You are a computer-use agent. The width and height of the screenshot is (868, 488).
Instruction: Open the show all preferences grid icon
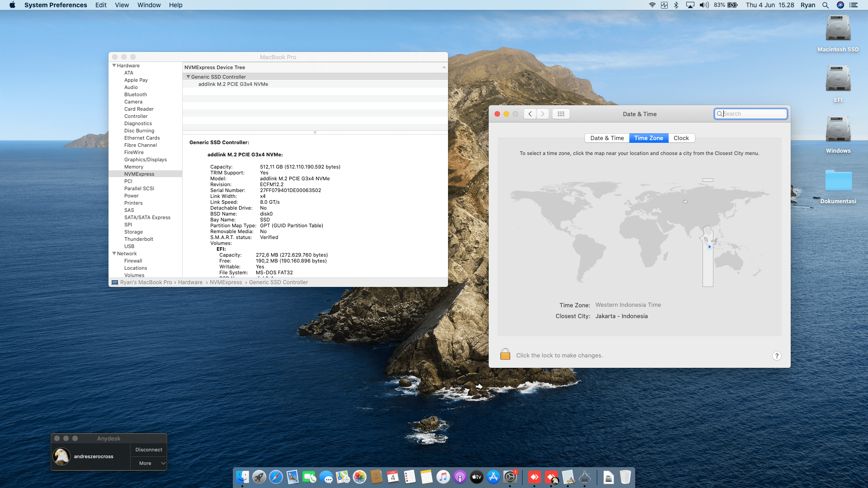561,114
